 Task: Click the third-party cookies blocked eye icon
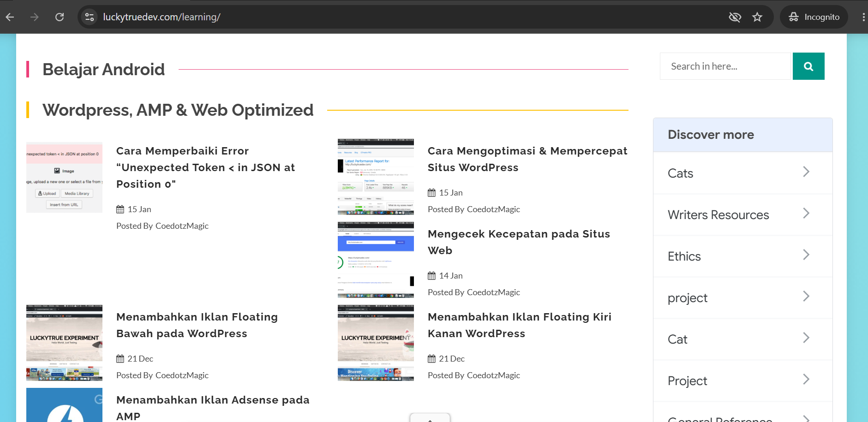[735, 17]
